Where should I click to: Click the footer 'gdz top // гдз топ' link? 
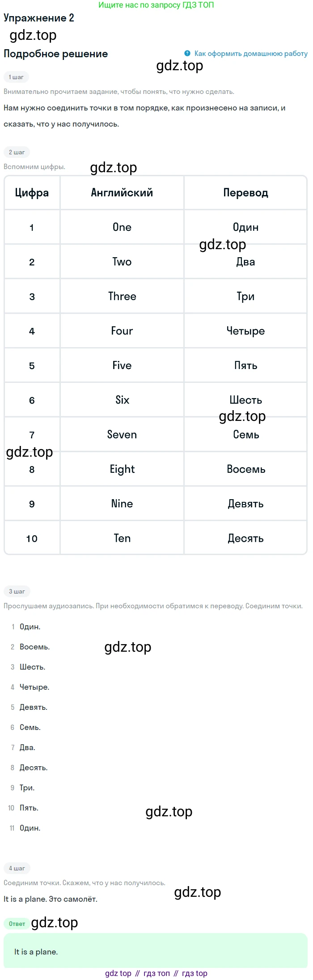click(x=156, y=973)
